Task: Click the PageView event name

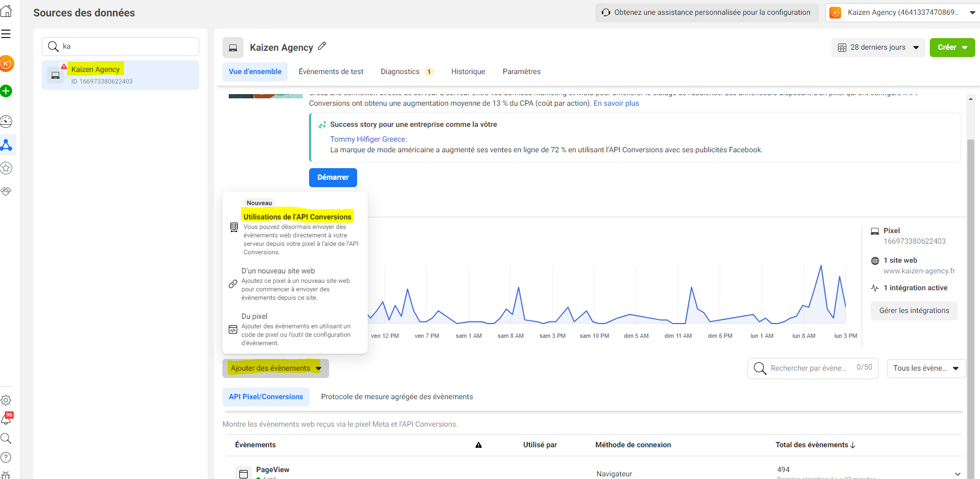Action: [273, 470]
